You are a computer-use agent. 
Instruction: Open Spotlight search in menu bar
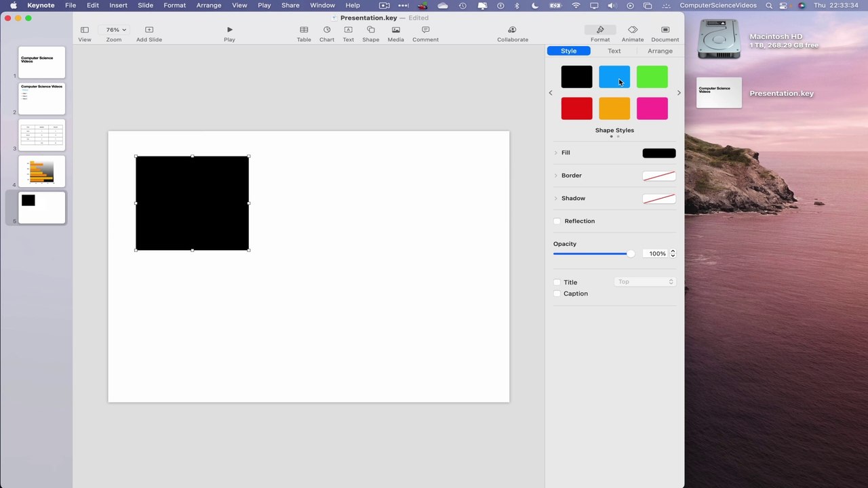coord(769,5)
